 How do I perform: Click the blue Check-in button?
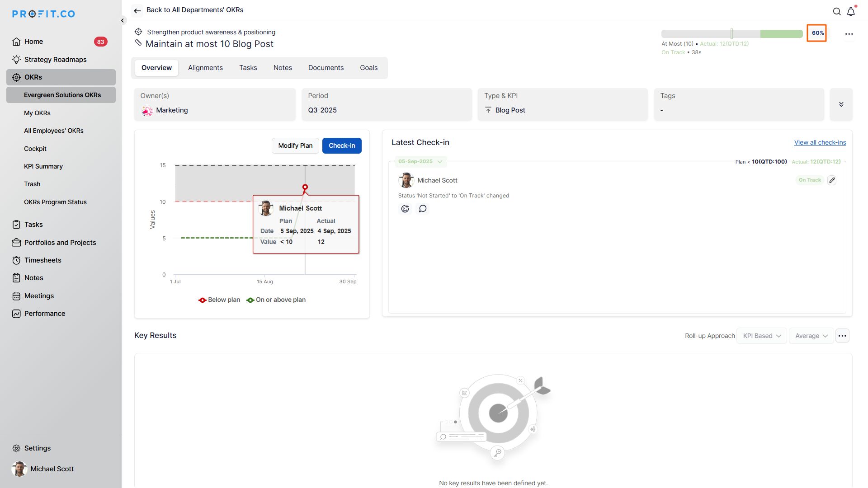[x=342, y=145]
